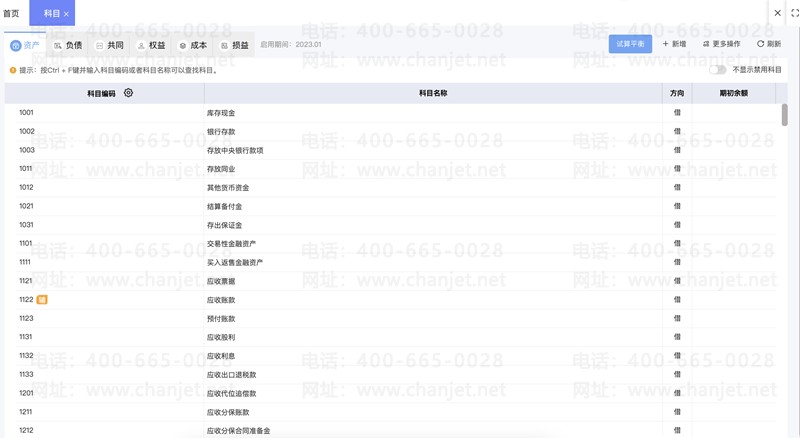Click the 存放中央银行款项 entry
Screen dimensions: 800x438
[x=235, y=150]
